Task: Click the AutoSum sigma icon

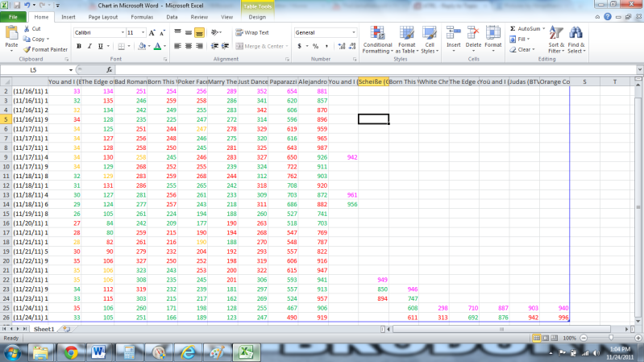Action: click(513, 28)
